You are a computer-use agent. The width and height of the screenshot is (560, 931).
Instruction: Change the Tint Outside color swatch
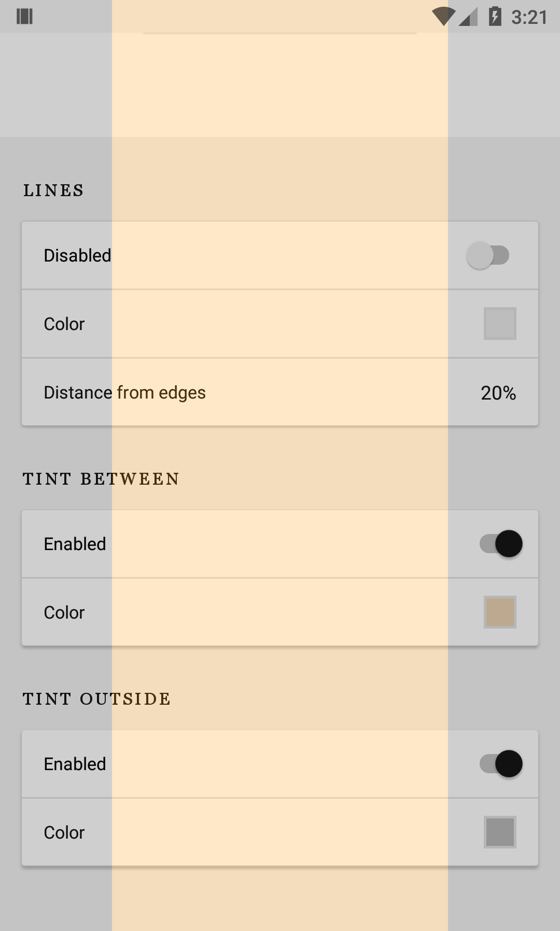click(x=500, y=832)
